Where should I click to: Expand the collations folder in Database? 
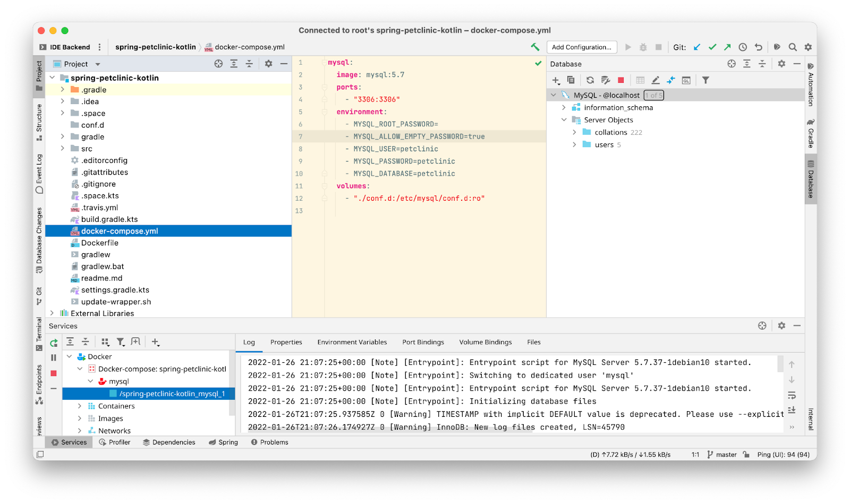click(574, 132)
